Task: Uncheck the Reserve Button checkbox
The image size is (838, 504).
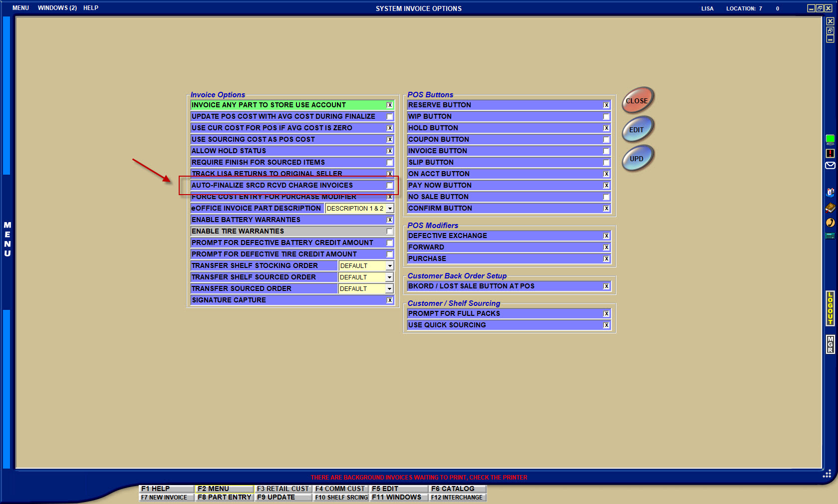Action: [x=606, y=105]
